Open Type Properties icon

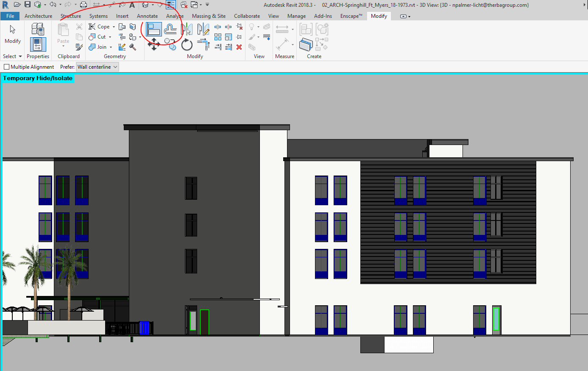[38, 29]
